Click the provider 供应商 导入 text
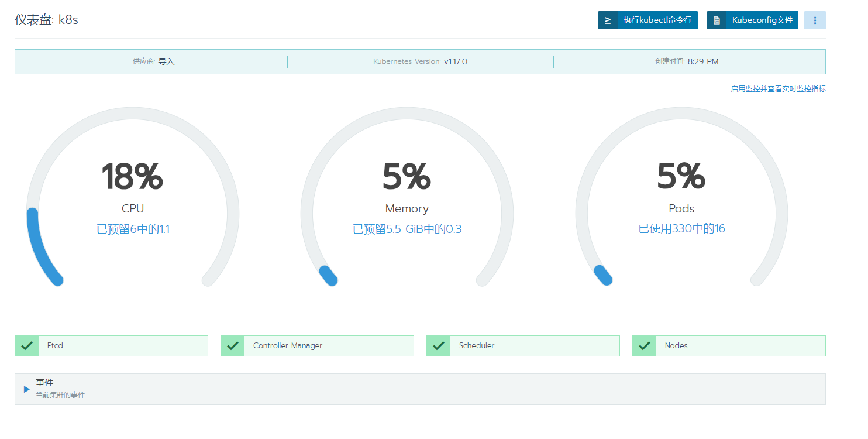The height and width of the screenshot is (439, 868). click(153, 61)
